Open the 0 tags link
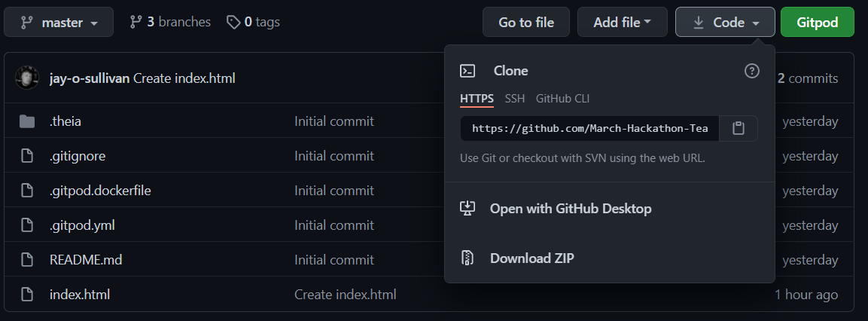This screenshot has width=868, height=321. (253, 22)
